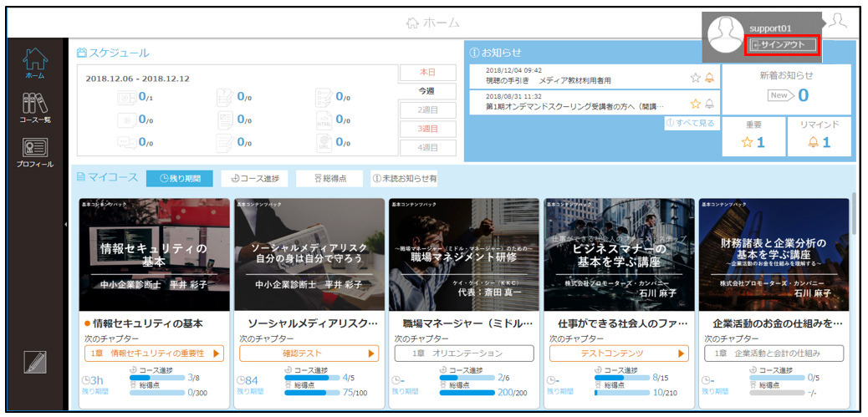Image resolution: width=868 pixels, height=417 pixels.
Task: Select 3週目 schedule tab
Action: coord(428,129)
